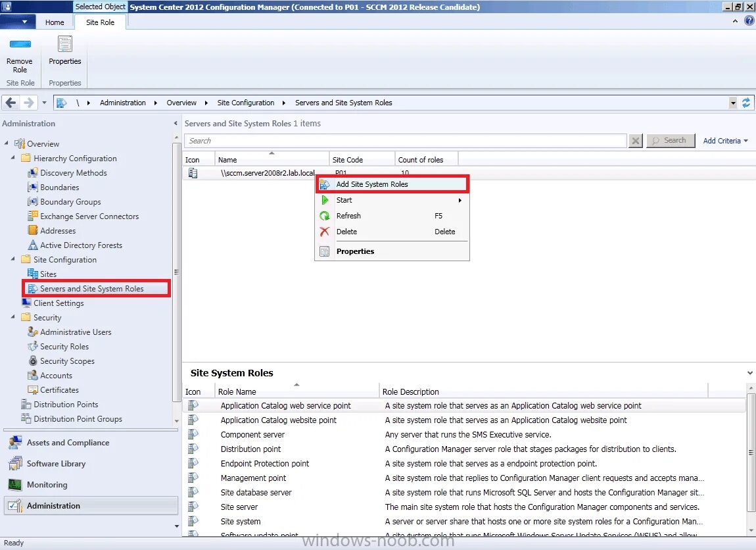Click into the Search input field
Screen dimensions: 756x550
coord(406,141)
